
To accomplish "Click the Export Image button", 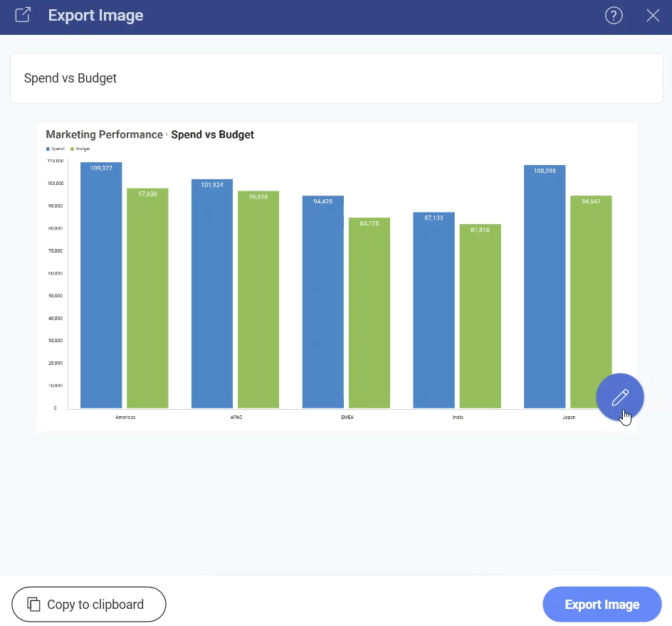I will tap(602, 604).
